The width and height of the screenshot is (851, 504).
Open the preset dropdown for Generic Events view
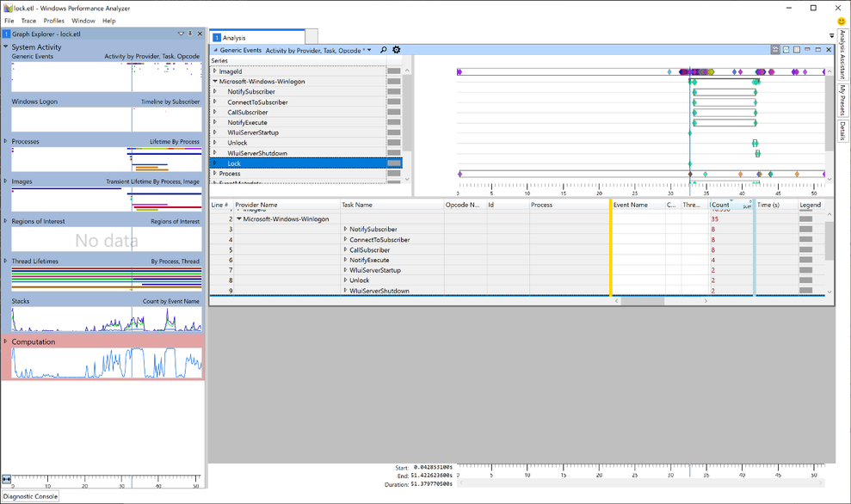tap(370, 50)
